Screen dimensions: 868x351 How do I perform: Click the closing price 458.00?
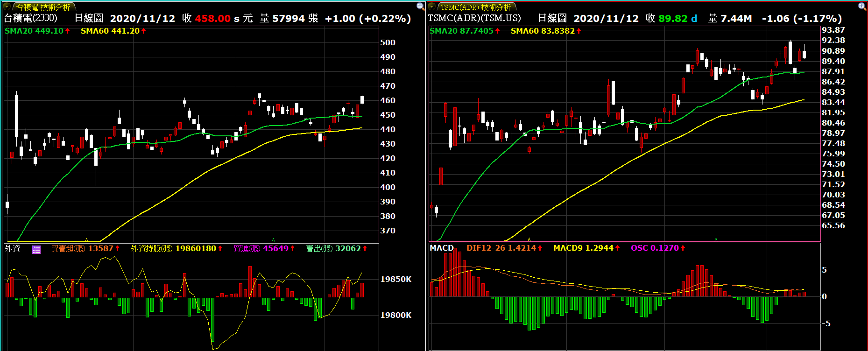click(x=213, y=19)
